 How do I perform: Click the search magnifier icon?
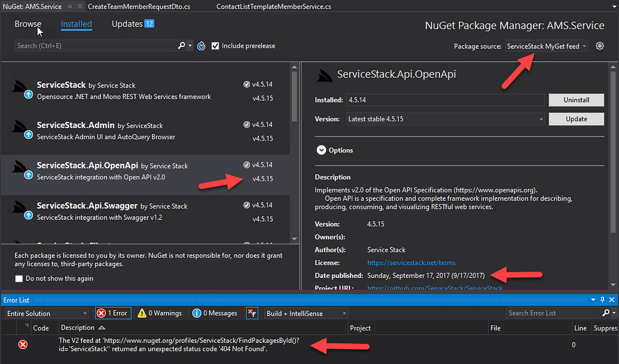(182, 46)
